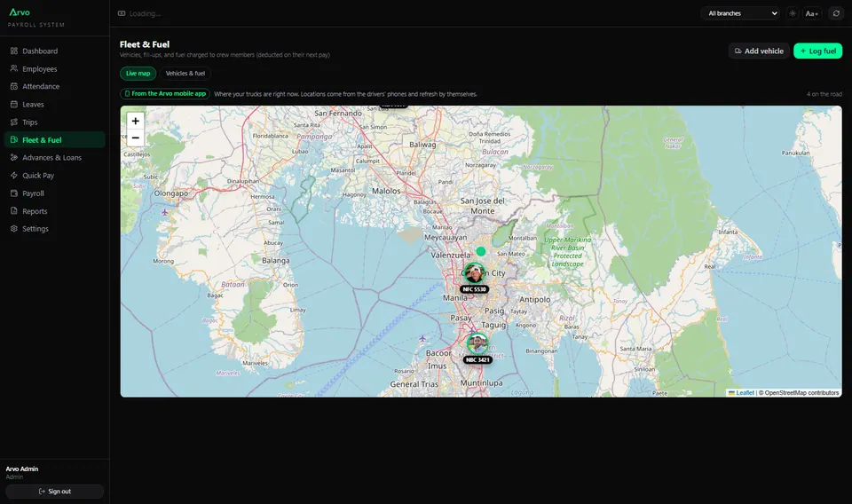Open the Trips route icon

14,122
